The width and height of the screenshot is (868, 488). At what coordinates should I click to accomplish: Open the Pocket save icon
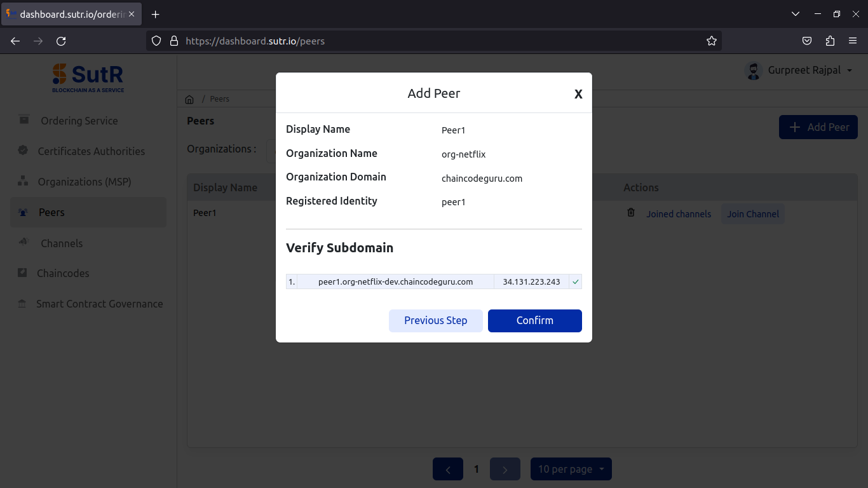(806, 41)
